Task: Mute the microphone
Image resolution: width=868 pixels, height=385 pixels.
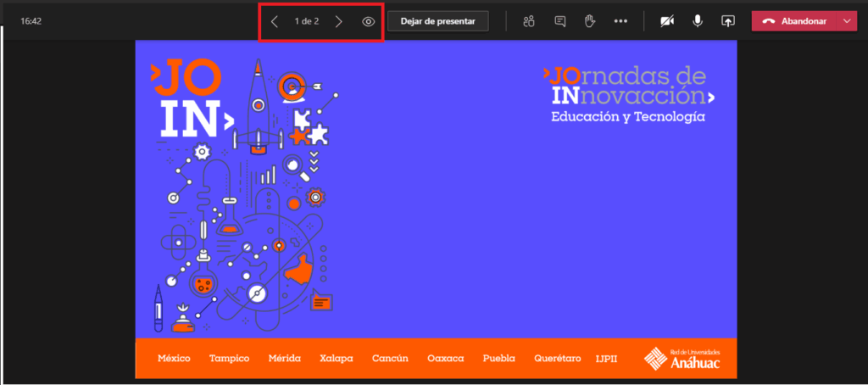Action: tap(698, 21)
